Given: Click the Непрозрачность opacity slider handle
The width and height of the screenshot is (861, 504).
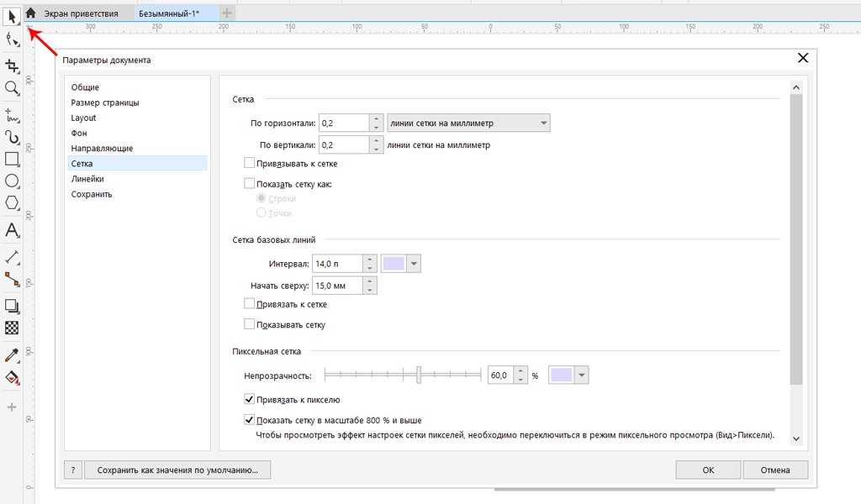Looking at the screenshot, I should [419, 375].
